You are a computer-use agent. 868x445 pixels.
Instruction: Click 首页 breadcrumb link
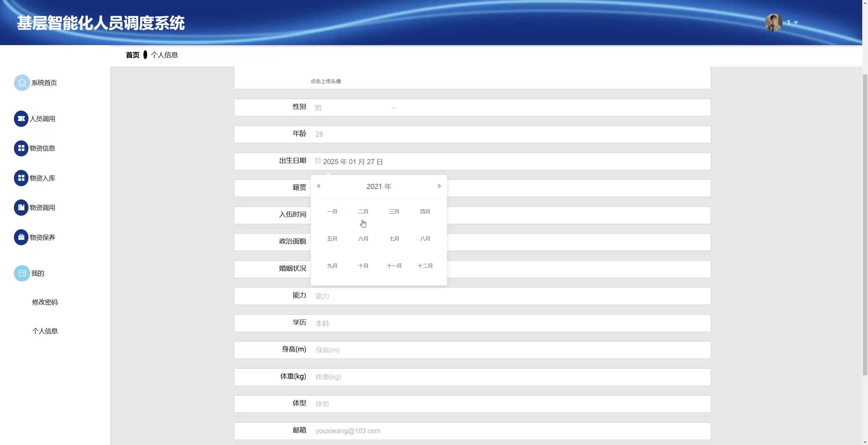133,55
